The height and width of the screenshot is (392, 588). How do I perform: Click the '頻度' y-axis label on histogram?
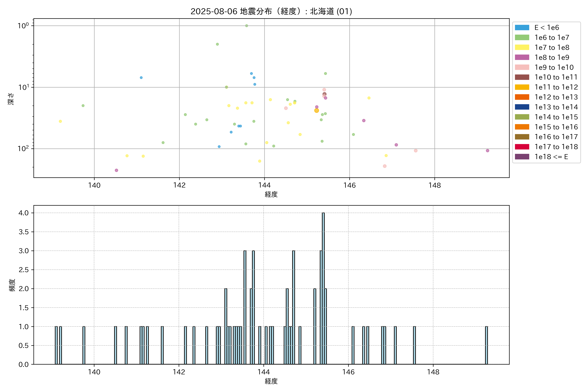[12, 285]
